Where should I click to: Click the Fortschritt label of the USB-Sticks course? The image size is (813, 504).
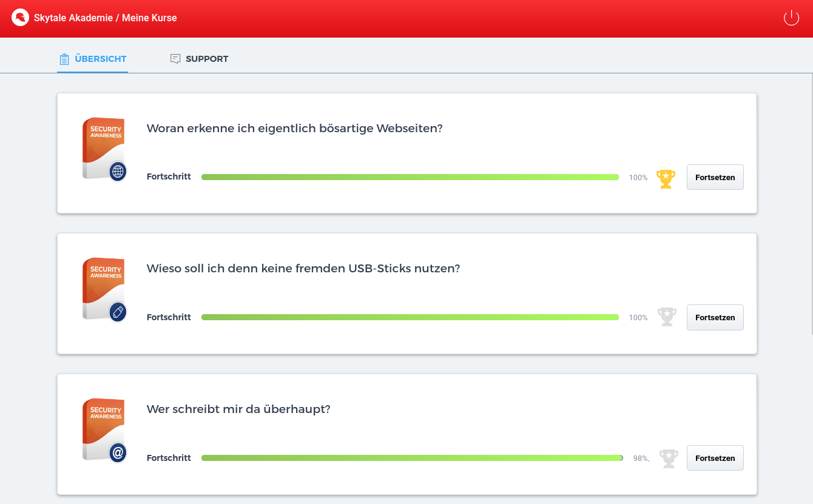pyautogui.click(x=169, y=317)
